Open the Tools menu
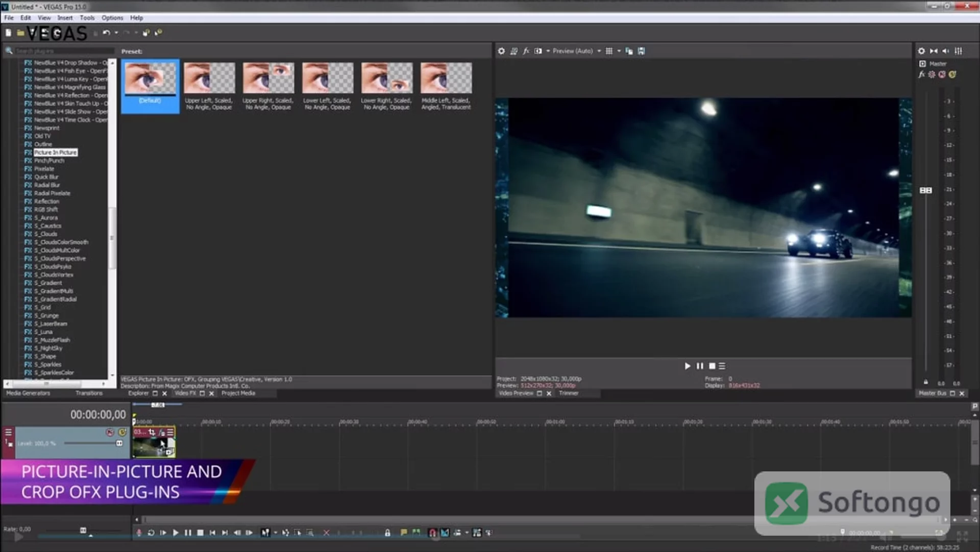Screen dimensions: 980x552 (x=87, y=18)
